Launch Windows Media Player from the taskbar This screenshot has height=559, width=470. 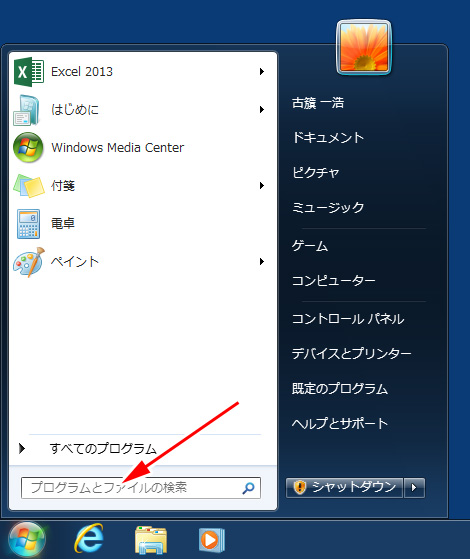point(212,540)
